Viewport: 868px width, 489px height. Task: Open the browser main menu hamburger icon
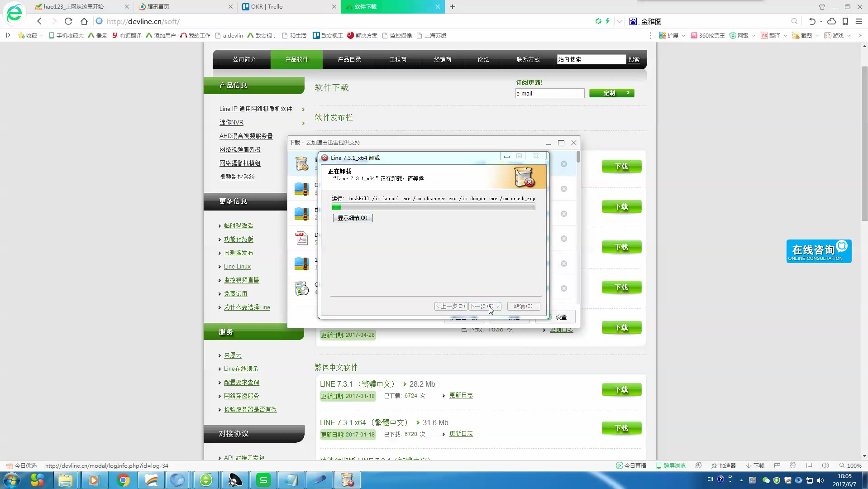tap(858, 21)
